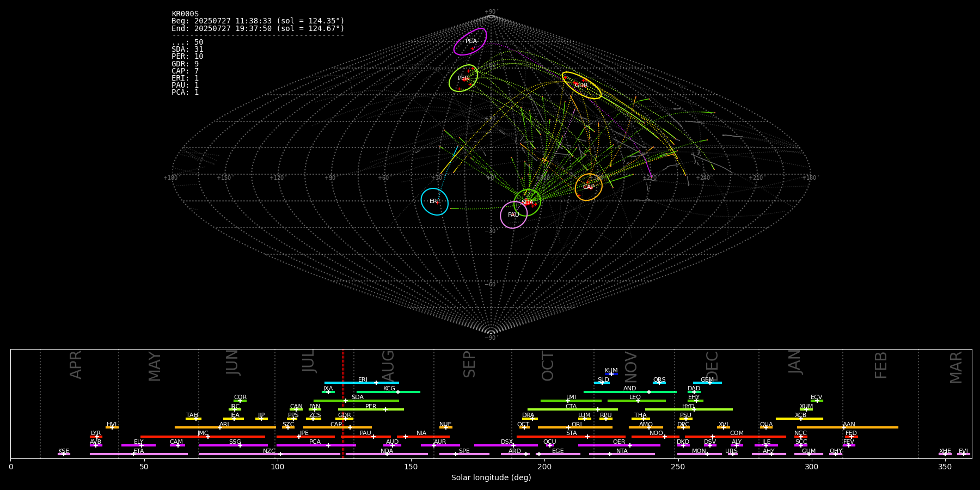Click the AAN shower bar
980x490 pixels.
(848, 427)
